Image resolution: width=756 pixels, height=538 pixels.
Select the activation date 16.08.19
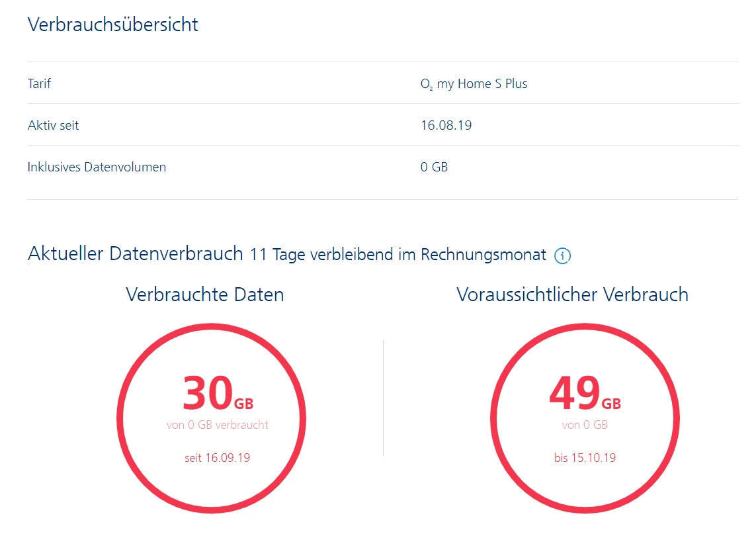tap(446, 126)
